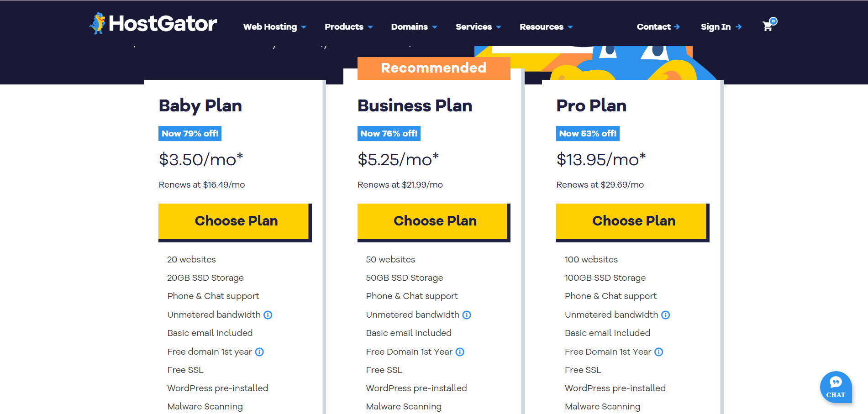Choose the Pro Plan
This screenshot has height=414, width=868.
632,221
